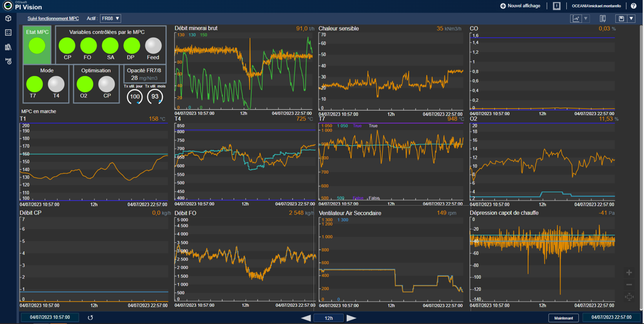This screenshot has width=644, height=324.
Task: Open the Events list icon in sidebar
Action: (x=8, y=33)
